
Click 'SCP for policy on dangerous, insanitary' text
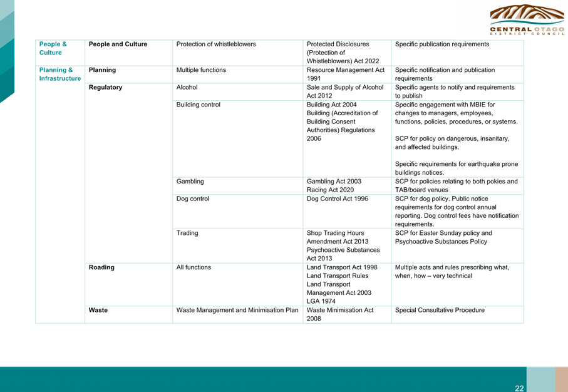(x=452, y=143)
